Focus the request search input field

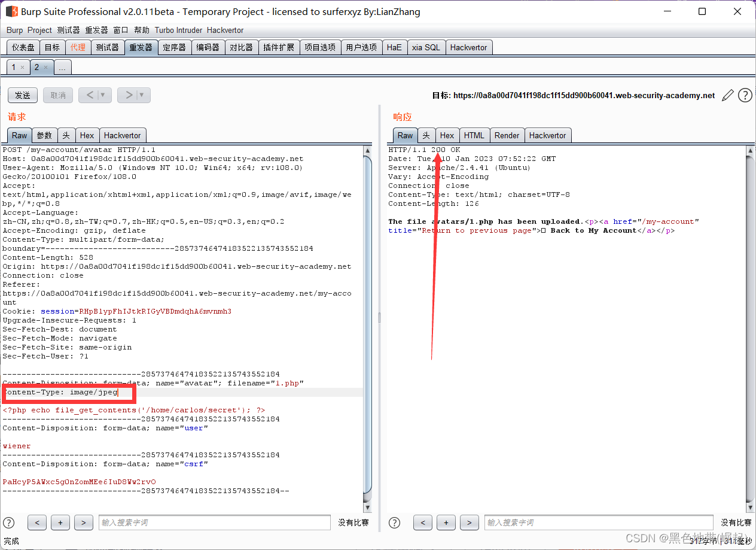pyautogui.click(x=215, y=522)
